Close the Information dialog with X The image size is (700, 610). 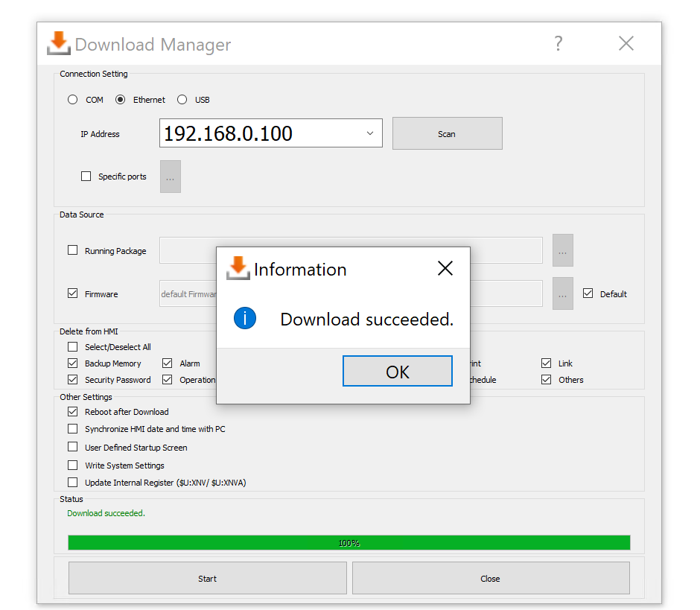[x=445, y=269]
